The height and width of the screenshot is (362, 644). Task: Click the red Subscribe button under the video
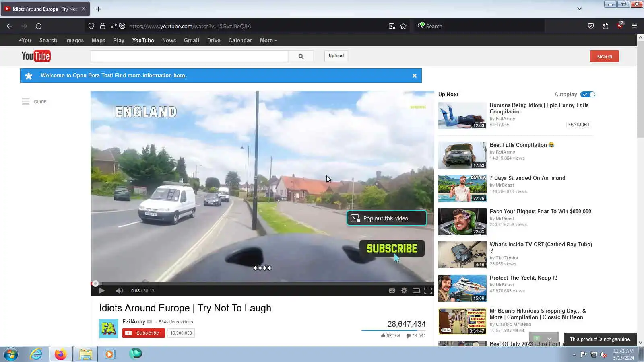coord(144,333)
